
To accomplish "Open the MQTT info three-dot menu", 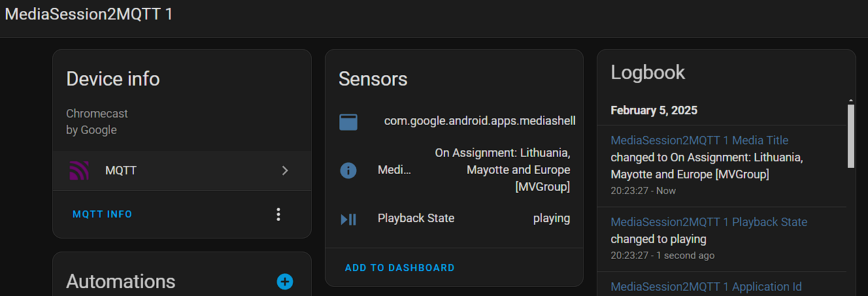I will pos(278,214).
